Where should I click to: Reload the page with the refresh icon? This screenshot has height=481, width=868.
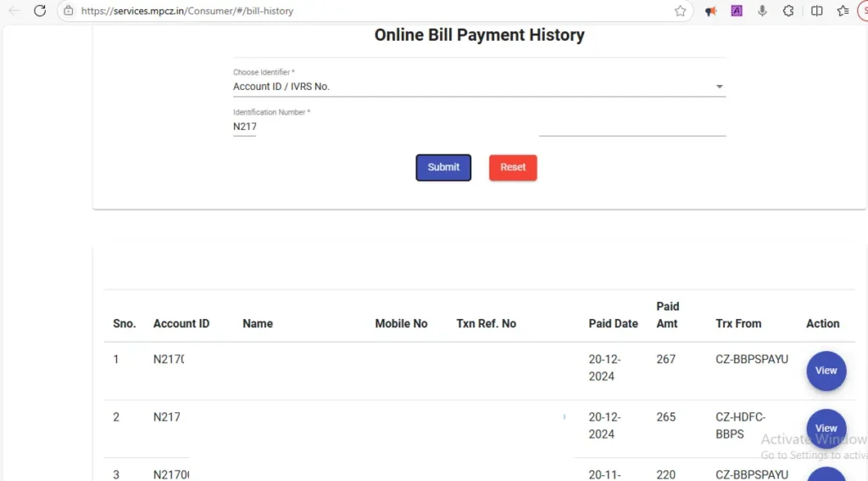(40, 11)
